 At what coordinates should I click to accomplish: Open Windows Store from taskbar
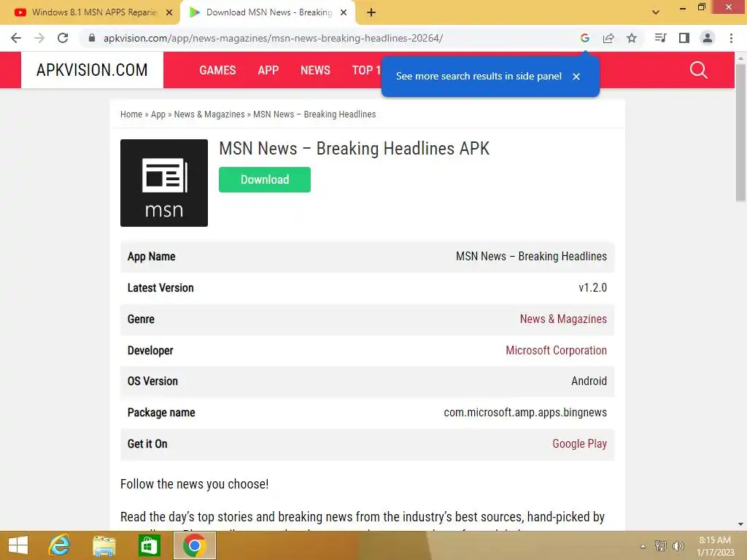[149, 545]
